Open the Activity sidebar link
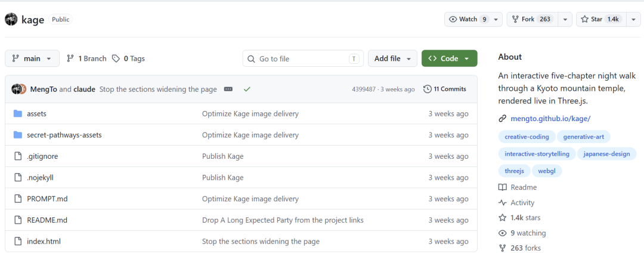 point(522,202)
